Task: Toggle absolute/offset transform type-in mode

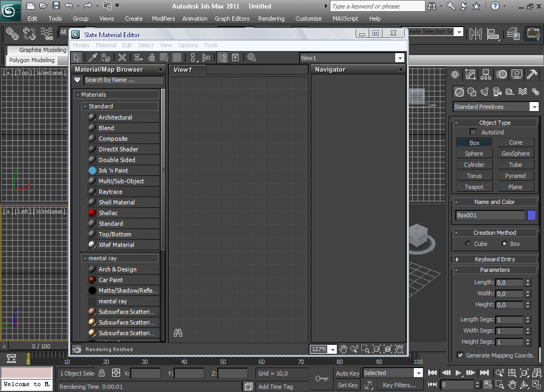Action: [x=116, y=373]
